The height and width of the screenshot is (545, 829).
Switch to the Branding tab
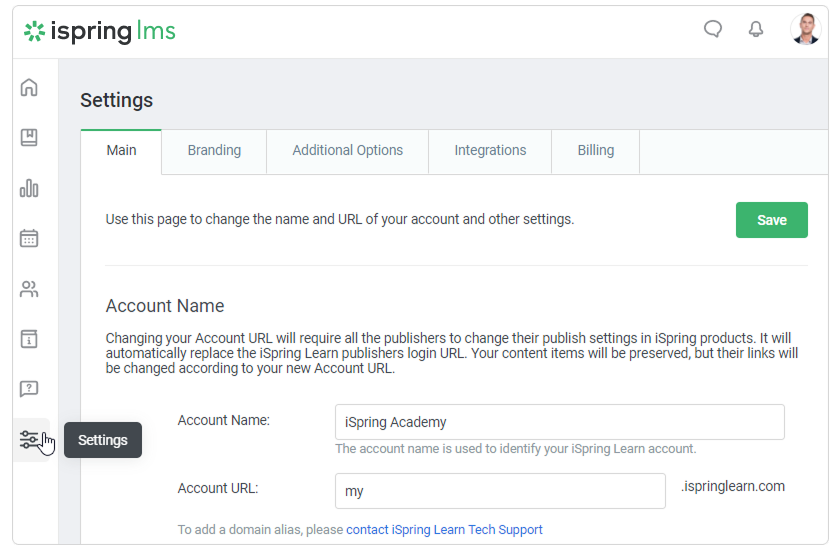[x=214, y=151]
